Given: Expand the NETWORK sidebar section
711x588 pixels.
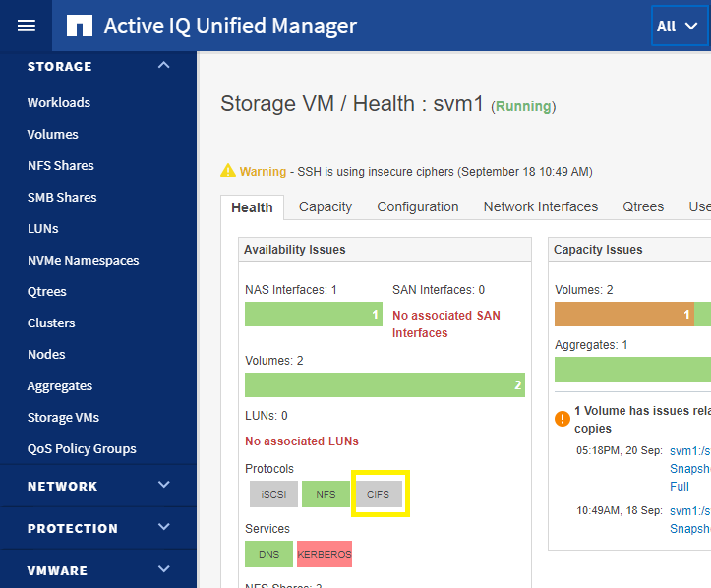Looking at the screenshot, I should (164, 486).
